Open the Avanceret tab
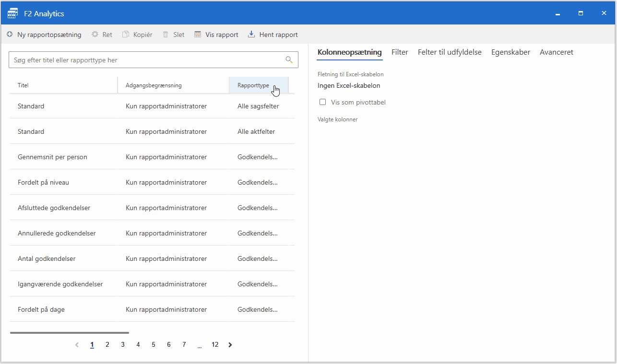This screenshot has height=364, width=617. pos(556,52)
